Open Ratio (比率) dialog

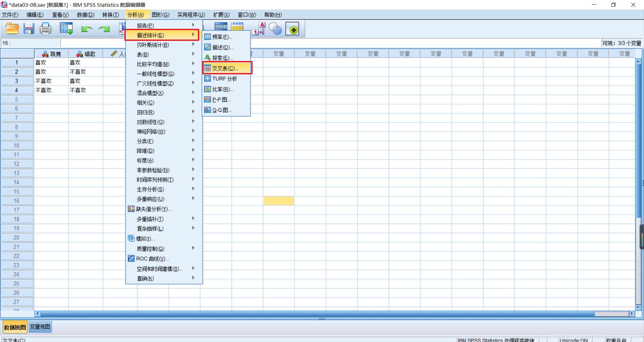pos(226,89)
